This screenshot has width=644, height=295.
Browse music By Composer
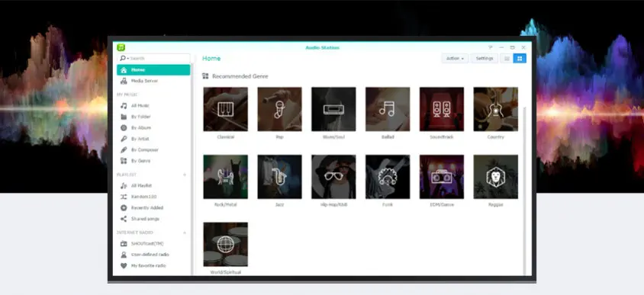coord(153,149)
